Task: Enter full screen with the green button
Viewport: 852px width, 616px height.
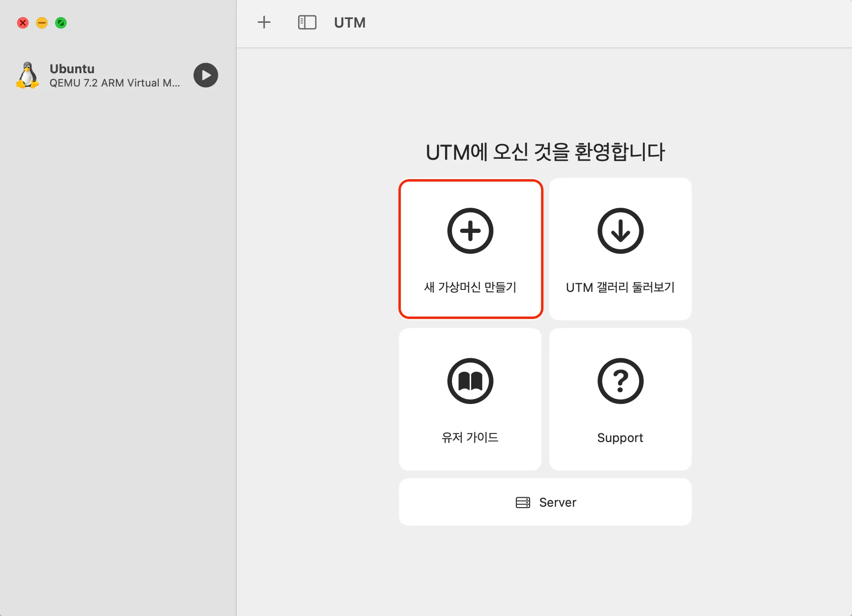Action: [61, 23]
